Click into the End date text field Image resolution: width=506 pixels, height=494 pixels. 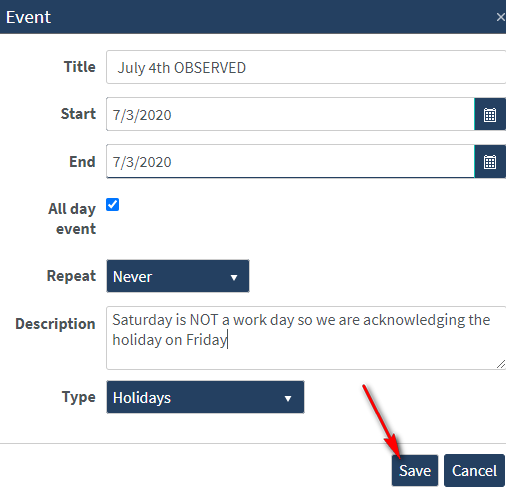pos(290,162)
